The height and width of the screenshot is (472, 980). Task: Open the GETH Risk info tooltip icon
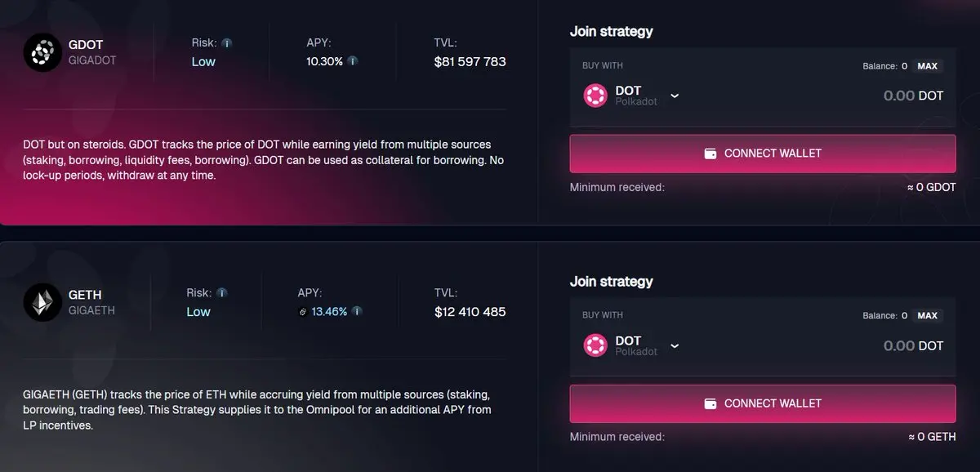coord(221,292)
